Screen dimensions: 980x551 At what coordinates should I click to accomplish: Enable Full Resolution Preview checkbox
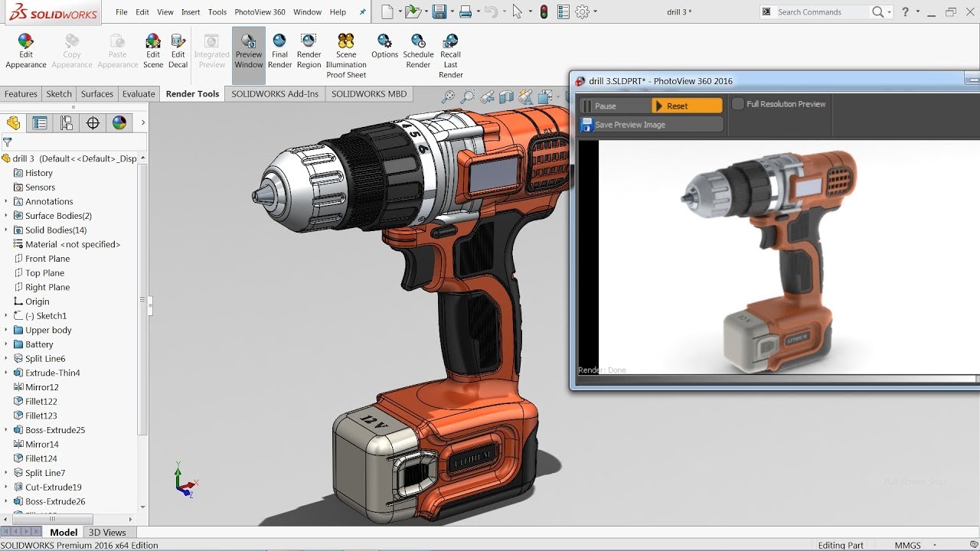[738, 104]
